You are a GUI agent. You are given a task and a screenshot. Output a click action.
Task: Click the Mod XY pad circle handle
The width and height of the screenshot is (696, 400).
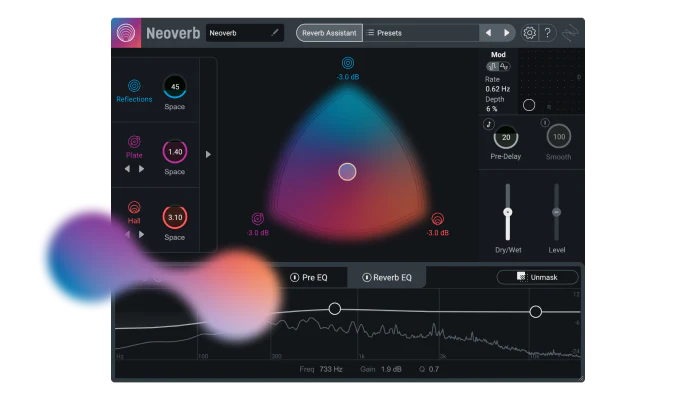pos(529,105)
